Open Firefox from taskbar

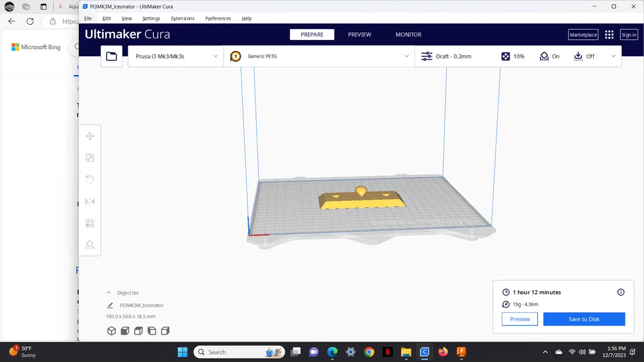443,352
